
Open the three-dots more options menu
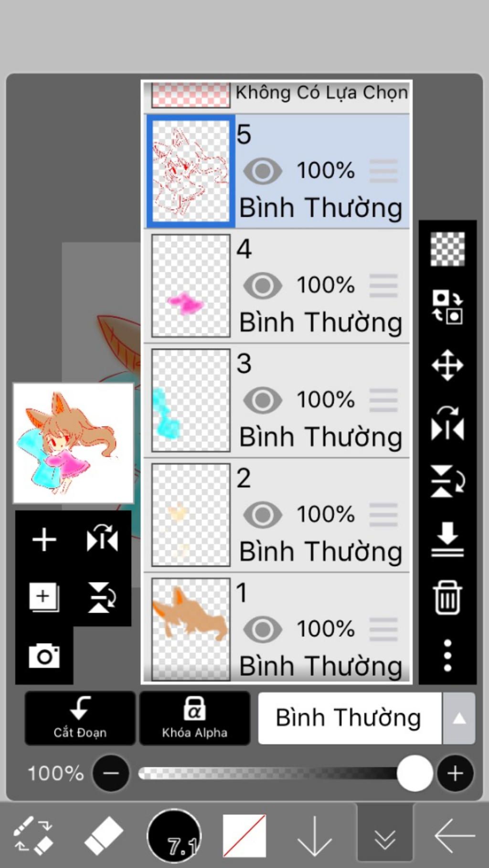point(447,655)
